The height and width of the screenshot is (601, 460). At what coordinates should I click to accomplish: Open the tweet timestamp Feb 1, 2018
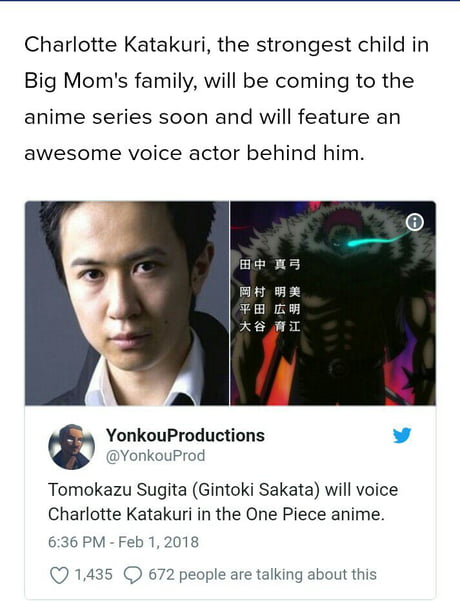pyautogui.click(x=123, y=542)
